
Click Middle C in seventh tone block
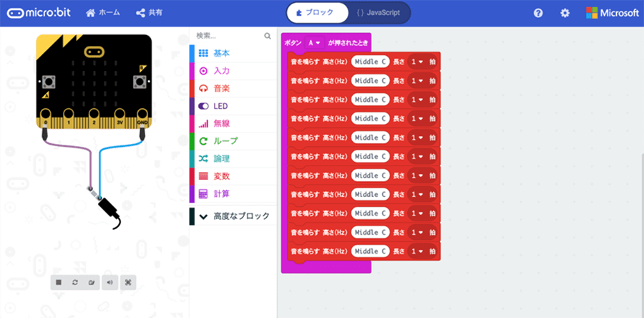(370, 175)
